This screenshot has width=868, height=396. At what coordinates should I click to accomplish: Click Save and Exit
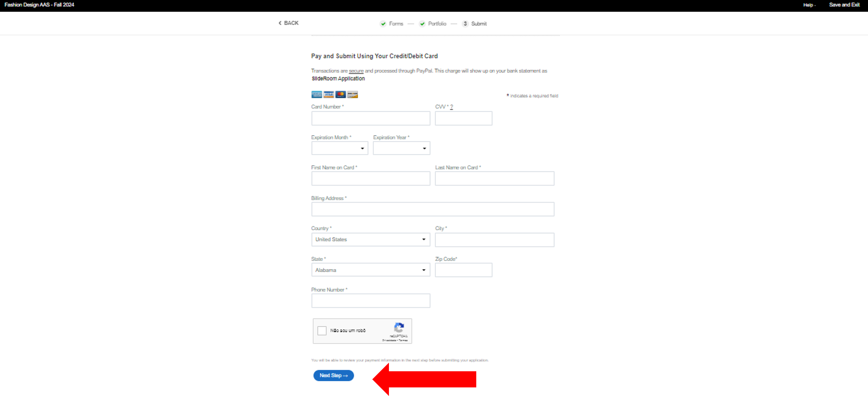coord(844,5)
